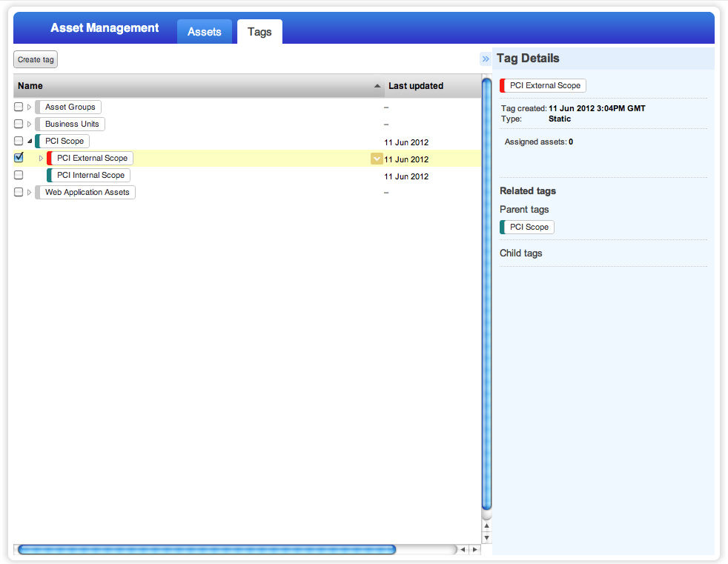Check the Asset Groups checkbox
This screenshot has width=728, height=564.
19,107
